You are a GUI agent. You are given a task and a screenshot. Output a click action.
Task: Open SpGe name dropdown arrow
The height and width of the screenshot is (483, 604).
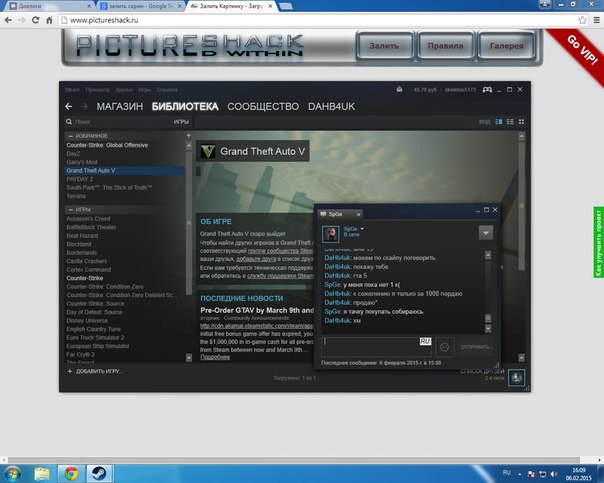coord(362,229)
